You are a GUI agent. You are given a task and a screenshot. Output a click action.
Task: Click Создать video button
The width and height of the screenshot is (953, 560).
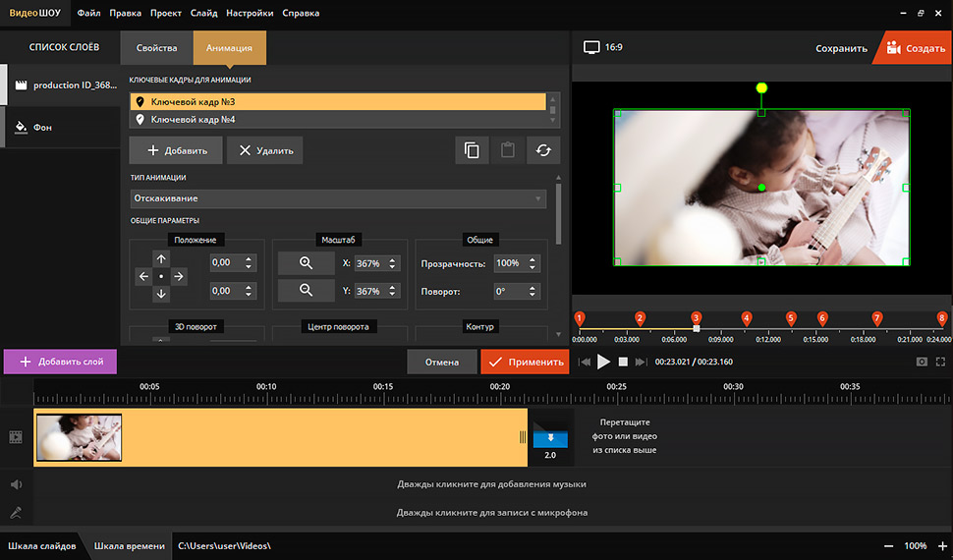pos(916,48)
